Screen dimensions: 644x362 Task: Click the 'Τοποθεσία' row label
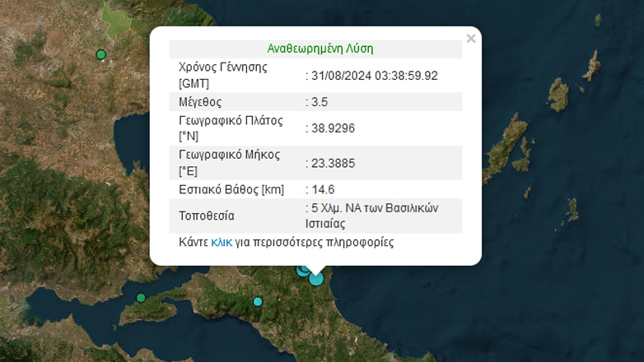(207, 216)
